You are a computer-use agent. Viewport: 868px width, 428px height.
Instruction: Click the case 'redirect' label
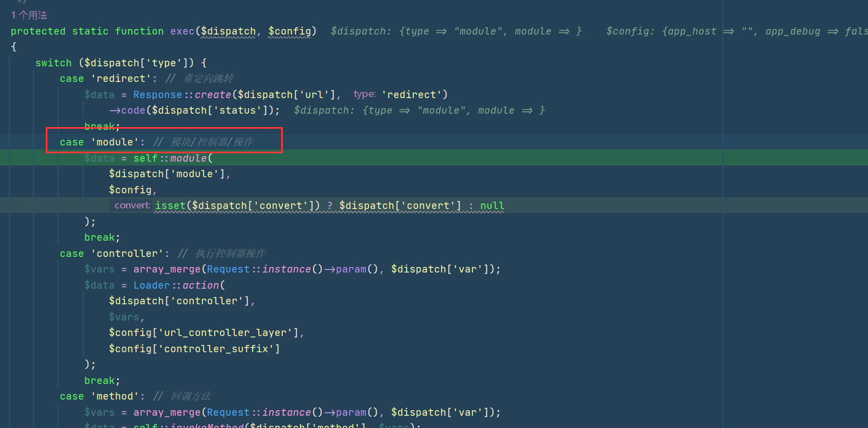coord(109,79)
